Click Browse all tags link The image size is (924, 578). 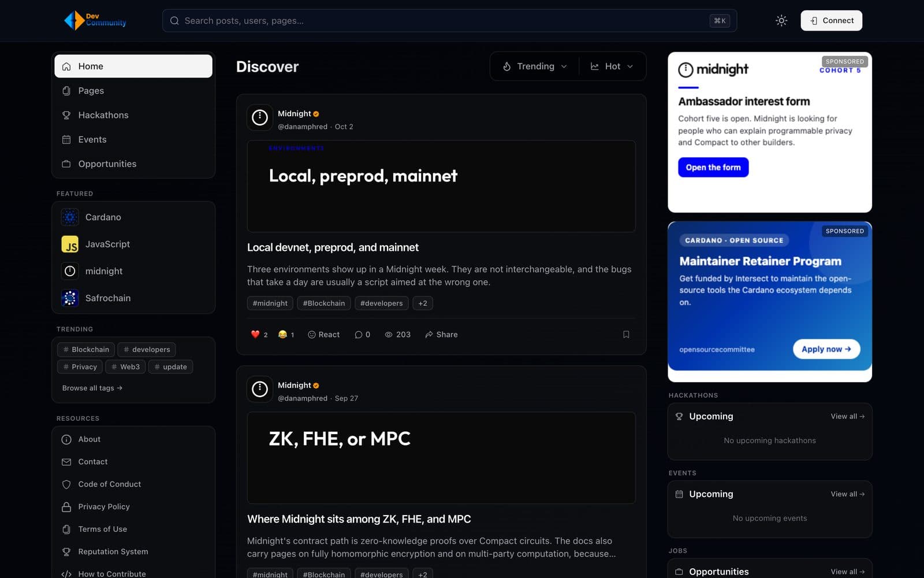click(x=92, y=388)
